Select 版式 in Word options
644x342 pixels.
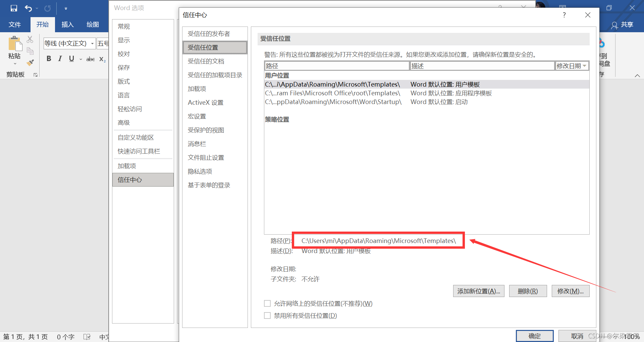click(143, 82)
